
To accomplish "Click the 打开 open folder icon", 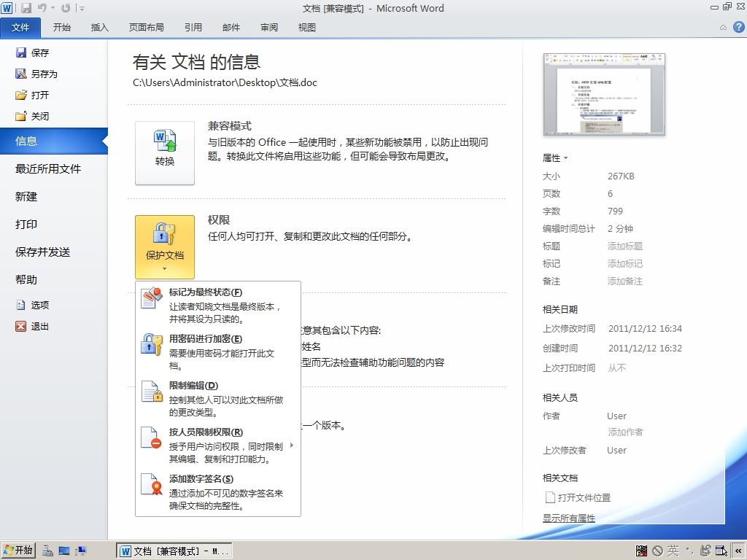I will 21,95.
